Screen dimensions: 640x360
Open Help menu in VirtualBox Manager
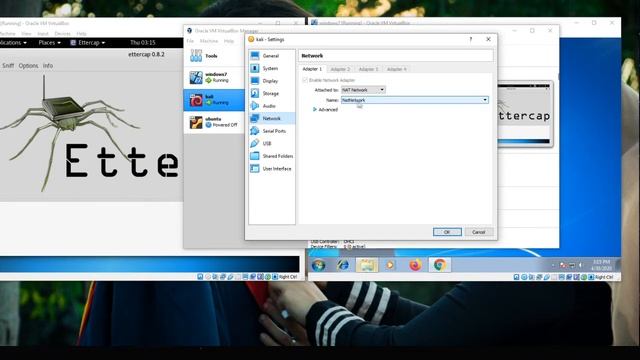(229, 41)
